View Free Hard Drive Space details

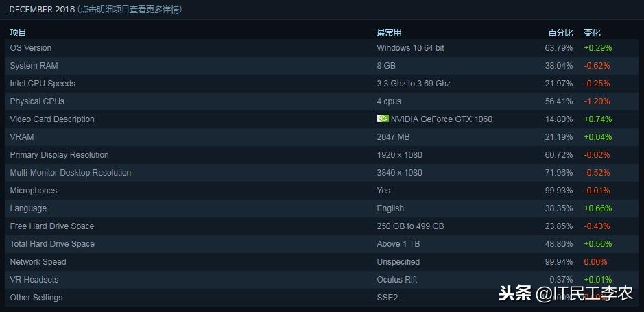click(x=52, y=226)
